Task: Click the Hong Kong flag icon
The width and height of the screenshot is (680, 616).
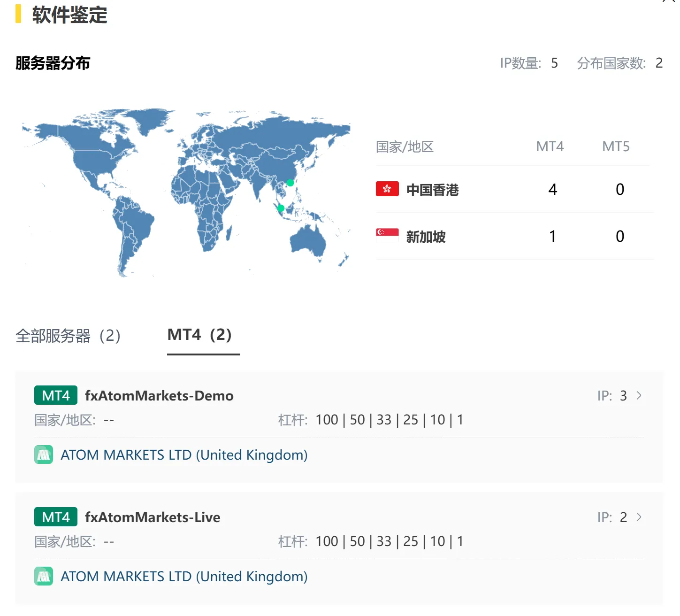Action: (387, 189)
